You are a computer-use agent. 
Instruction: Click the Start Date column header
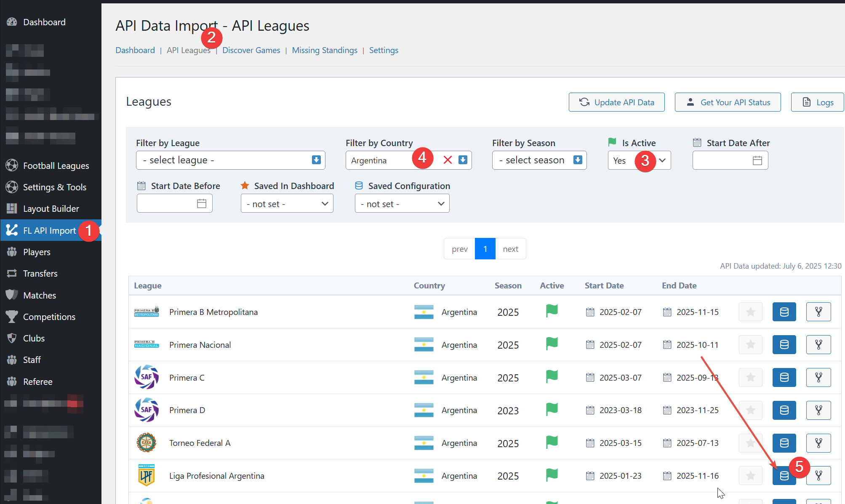point(604,285)
